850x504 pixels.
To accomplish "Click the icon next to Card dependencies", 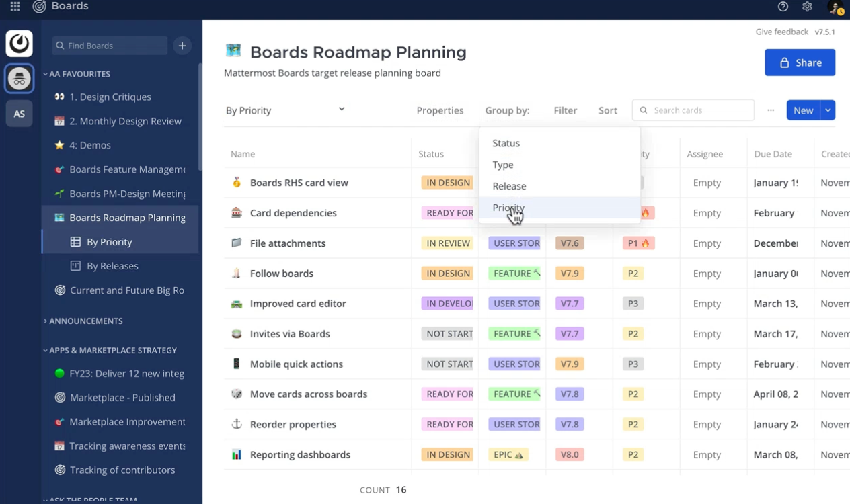I will 237,213.
